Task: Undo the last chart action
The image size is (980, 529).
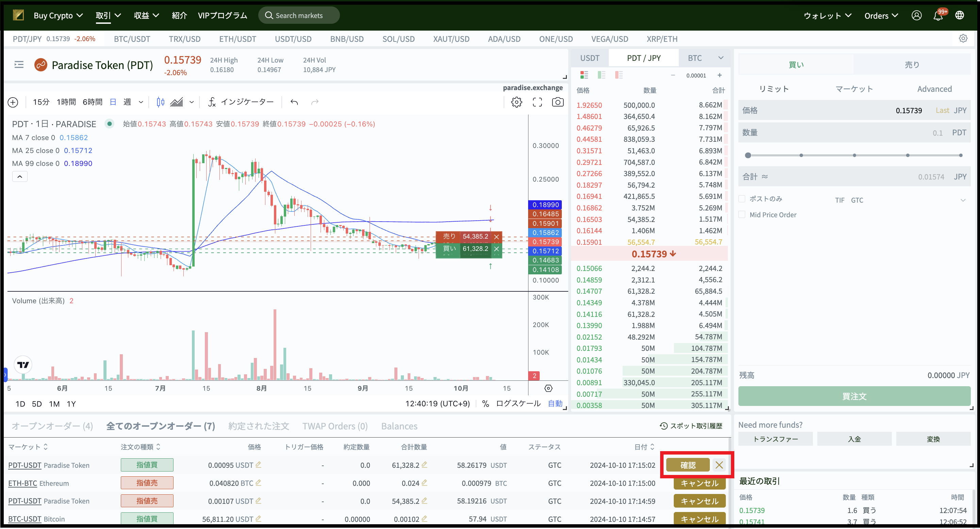Action: pos(294,102)
